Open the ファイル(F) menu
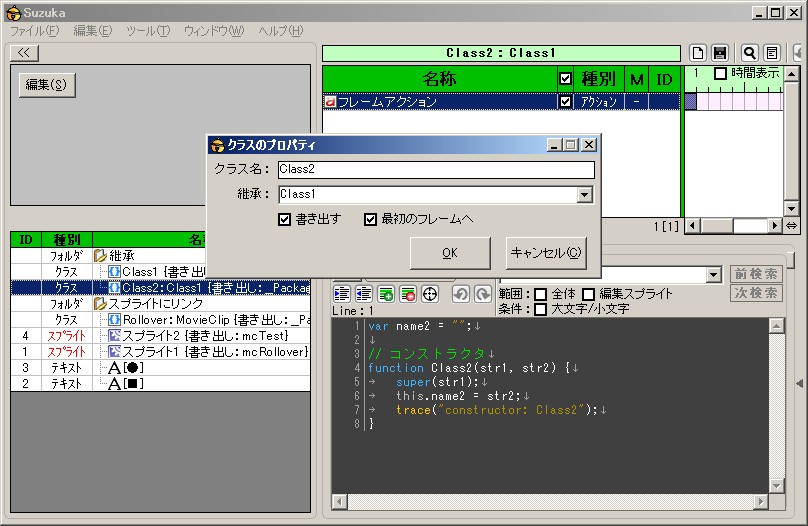This screenshot has width=808, height=526. click(35, 31)
